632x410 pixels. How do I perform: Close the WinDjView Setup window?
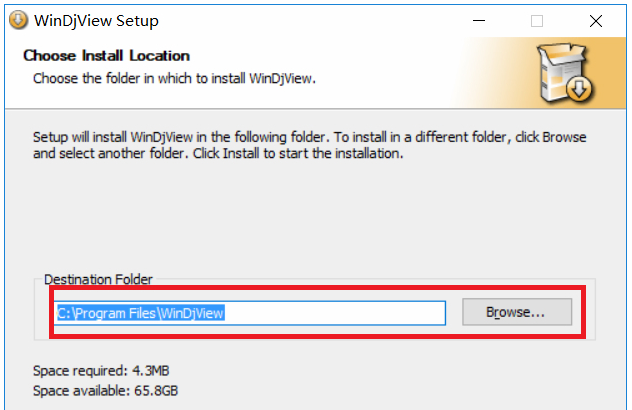(595, 20)
